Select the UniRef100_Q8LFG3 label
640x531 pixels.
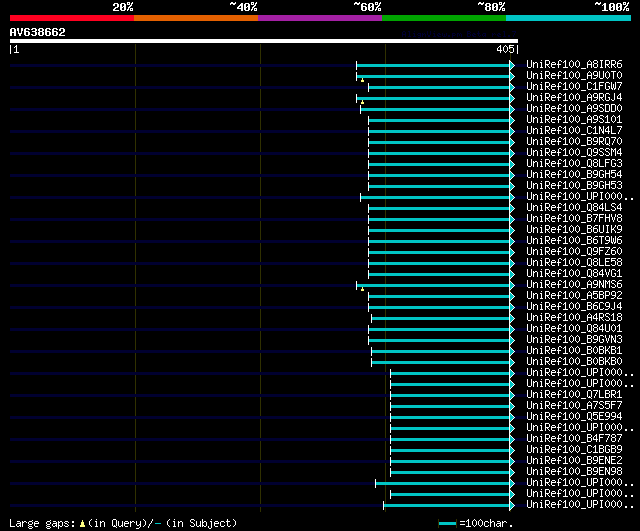click(574, 164)
